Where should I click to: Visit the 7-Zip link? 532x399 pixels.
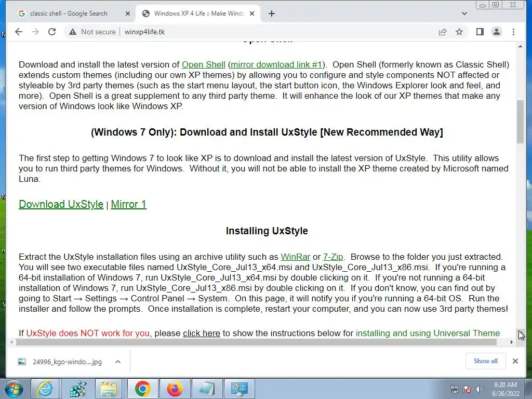[333, 257]
